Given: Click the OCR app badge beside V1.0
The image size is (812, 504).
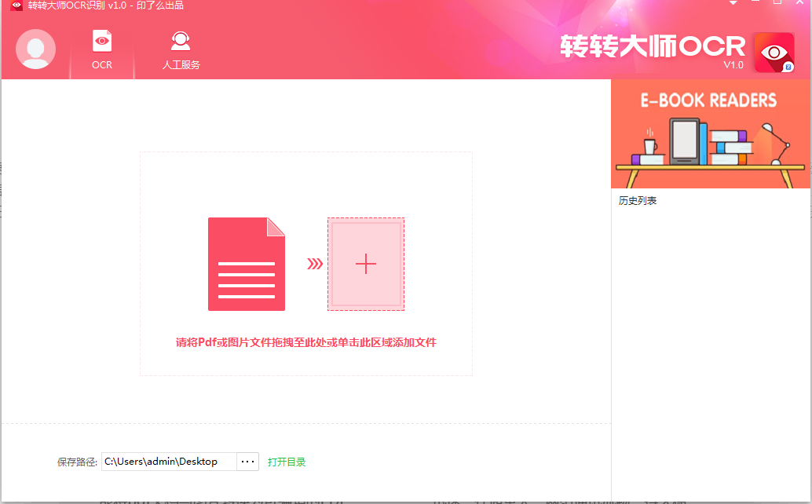Looking at the screenshot, I should pyautogui.click(x=774, y=52).
